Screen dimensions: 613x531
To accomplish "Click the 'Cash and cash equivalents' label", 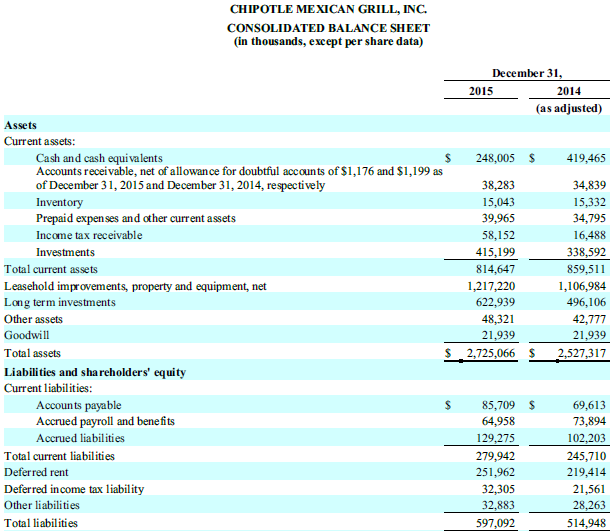I will (99, 158).
